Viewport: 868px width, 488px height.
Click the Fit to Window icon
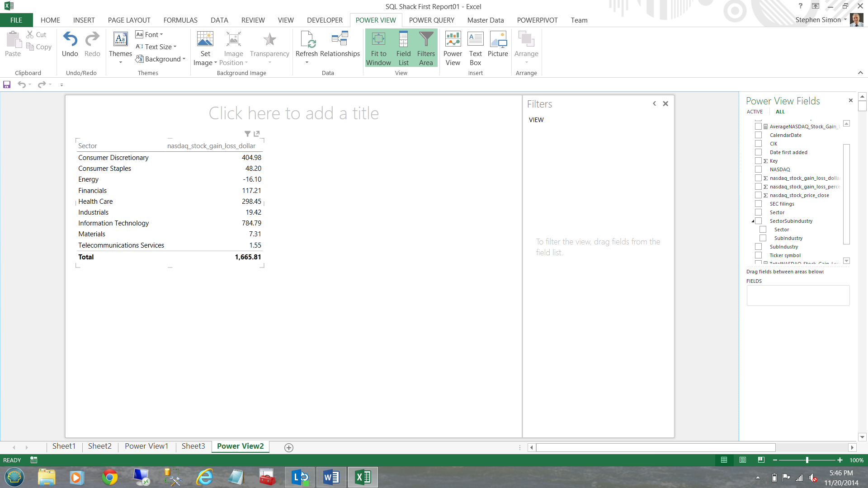tap(378, 48)
